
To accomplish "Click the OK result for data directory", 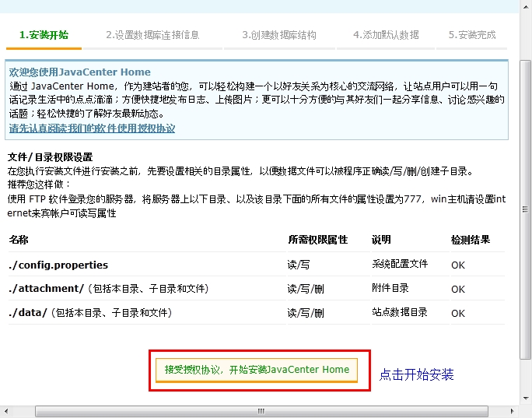I will (x=458, y=314).
